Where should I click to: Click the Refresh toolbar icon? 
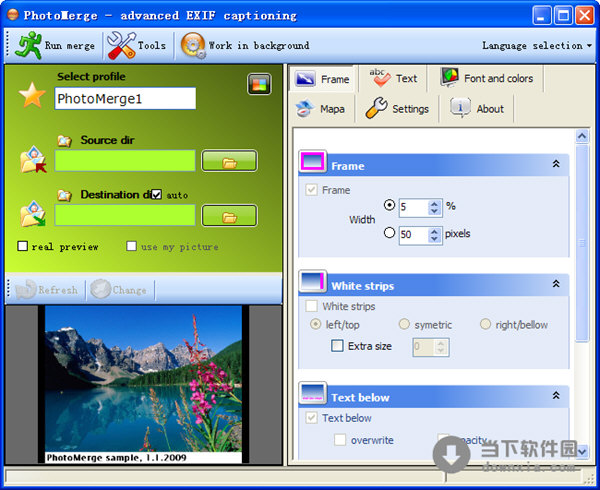pos(26,290)
